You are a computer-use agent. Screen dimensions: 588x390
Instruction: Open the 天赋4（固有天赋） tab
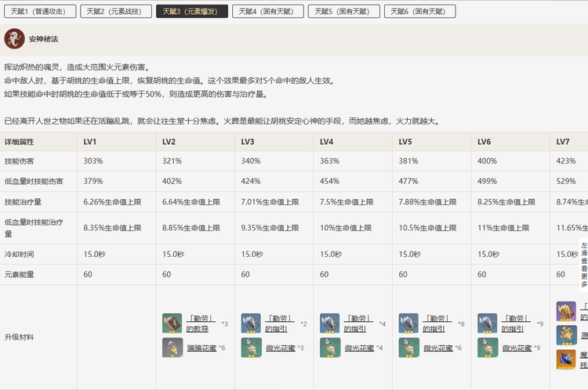coord(268,11)
